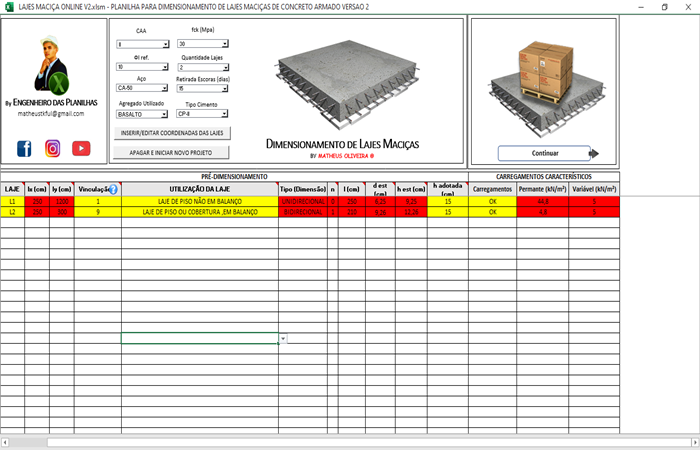Open the CAA dropdown
Viewport: 700px width, 450px height.
pos(165,45)
